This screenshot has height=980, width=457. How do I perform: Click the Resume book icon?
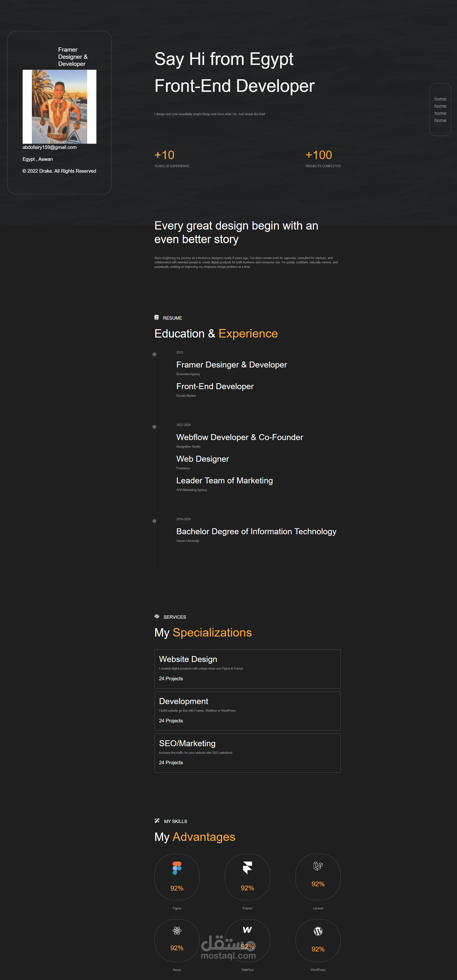157,317
